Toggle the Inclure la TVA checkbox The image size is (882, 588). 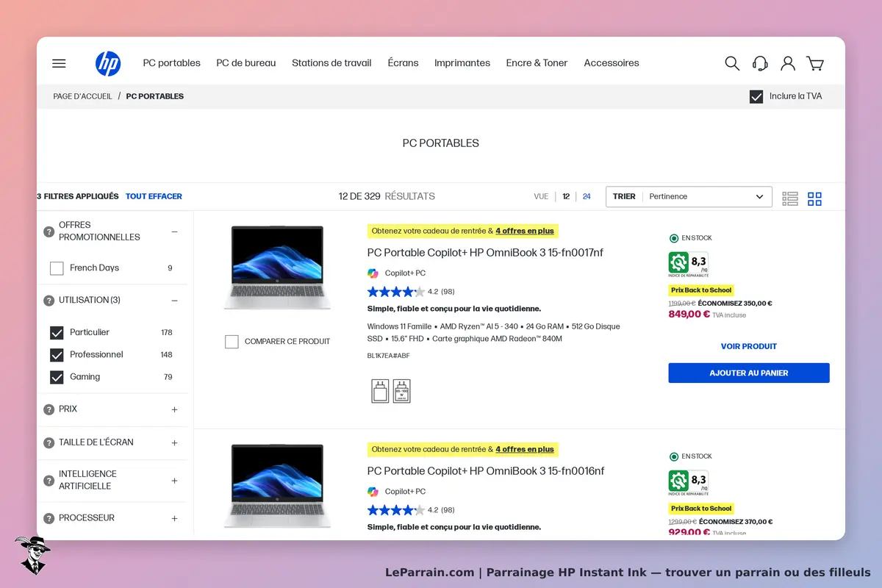[x=756, y=96]
